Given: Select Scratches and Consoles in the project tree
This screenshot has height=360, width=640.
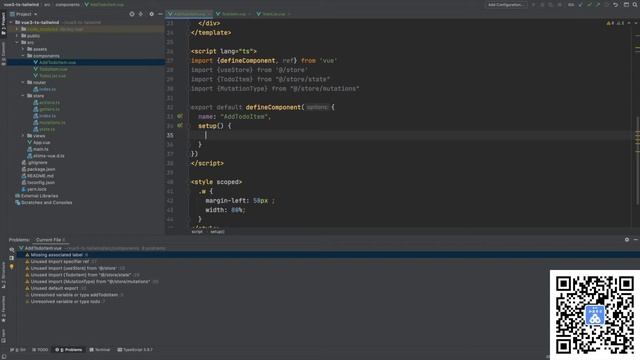Looking at the screenshot, I should pos(46,202).
